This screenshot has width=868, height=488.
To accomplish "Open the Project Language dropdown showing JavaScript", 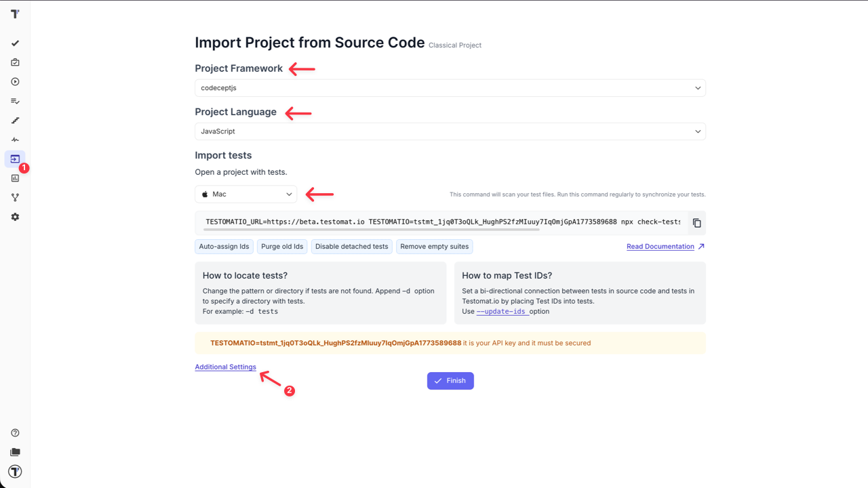I will (x=450, y=131).
